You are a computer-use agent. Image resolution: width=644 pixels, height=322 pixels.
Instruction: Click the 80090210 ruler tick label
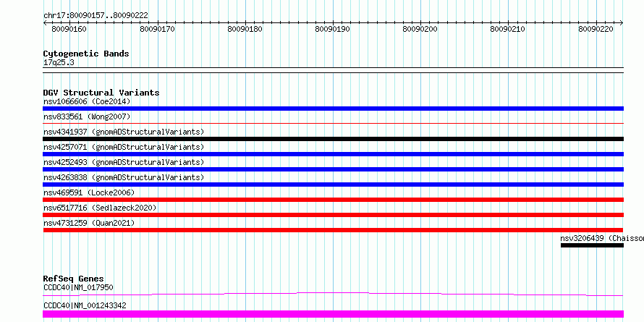coord(508,29)
